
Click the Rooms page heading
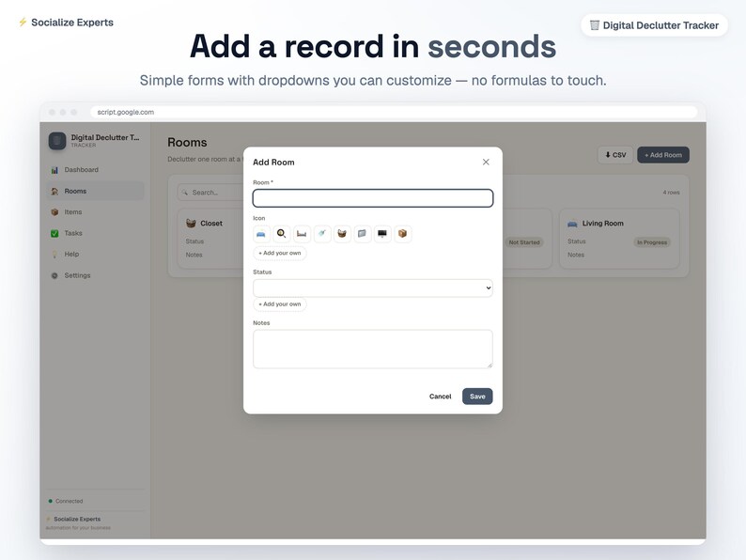(187, 142)
